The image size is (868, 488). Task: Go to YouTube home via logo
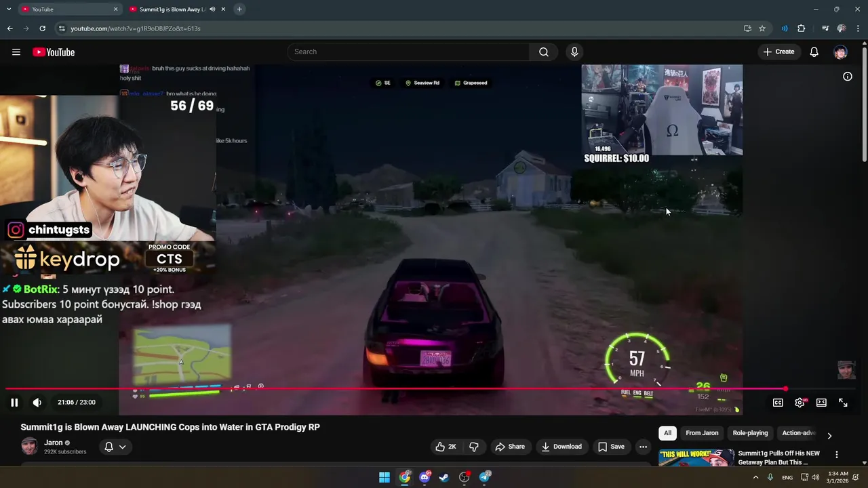[x=54, y=52]
